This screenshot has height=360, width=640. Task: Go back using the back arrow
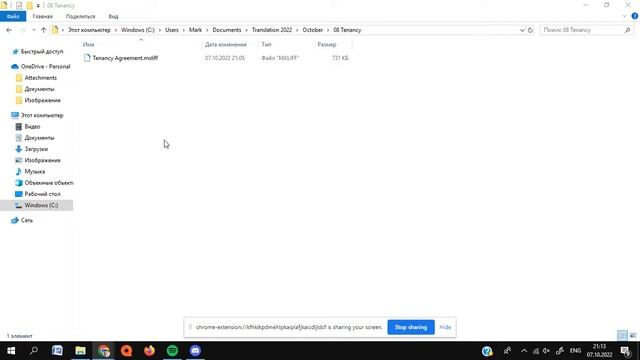coord(9,30)
